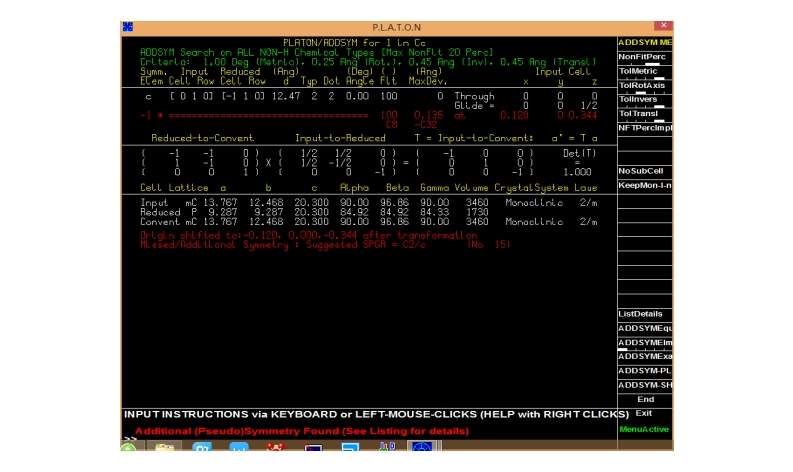Open the folder icon in the taskbar
793x472 pixels.
tap(164, 447)
